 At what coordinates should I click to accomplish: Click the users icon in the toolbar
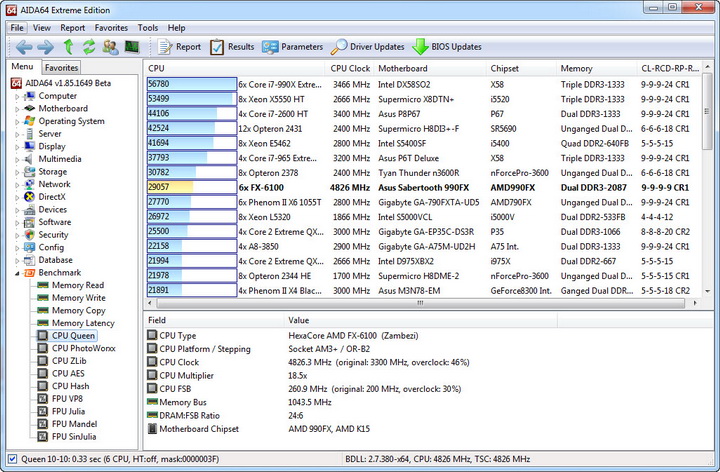(x=110, y=47)
